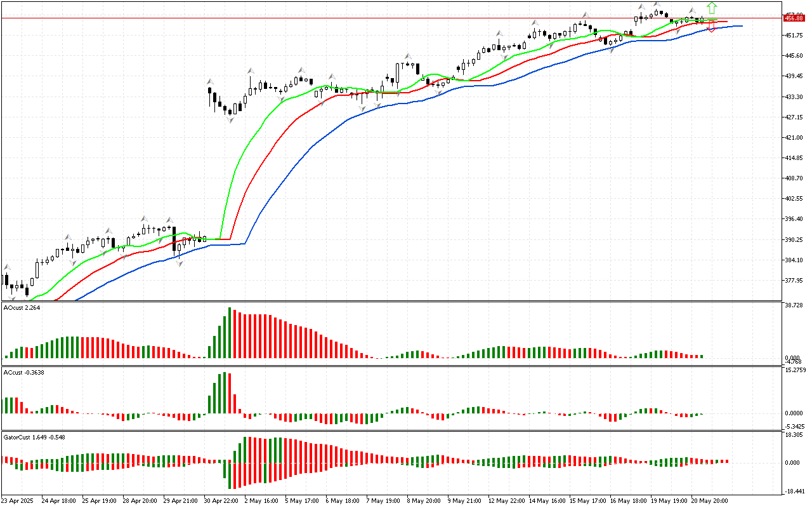Click the 421.00 price scale label

coord(794,138)
